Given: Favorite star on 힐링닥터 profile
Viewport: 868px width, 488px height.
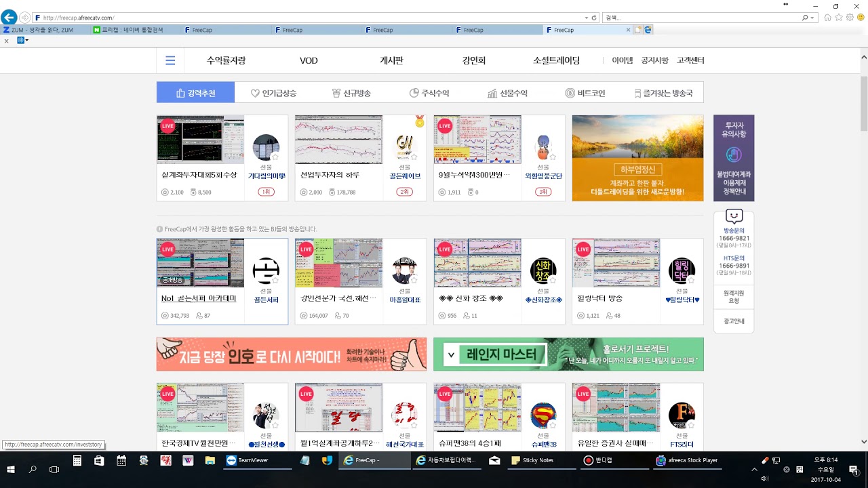Looking at the screenshot, I should [690, 280].
